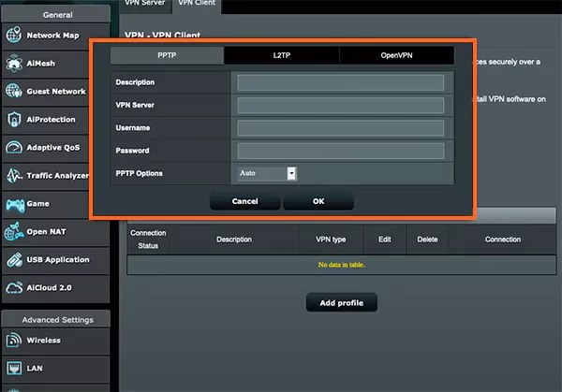Click the Network Map globe icon

coord(14,35)
